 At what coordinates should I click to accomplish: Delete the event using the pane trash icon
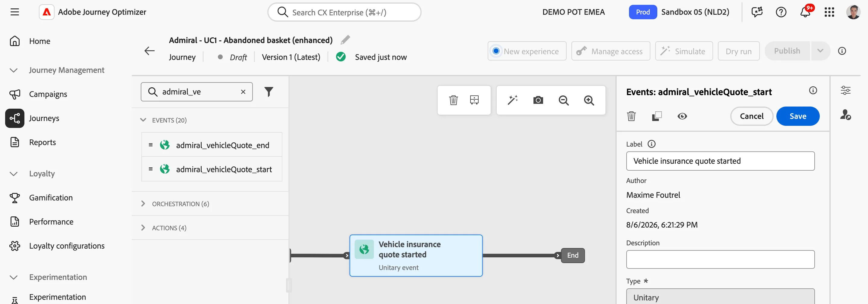(631, 116)
